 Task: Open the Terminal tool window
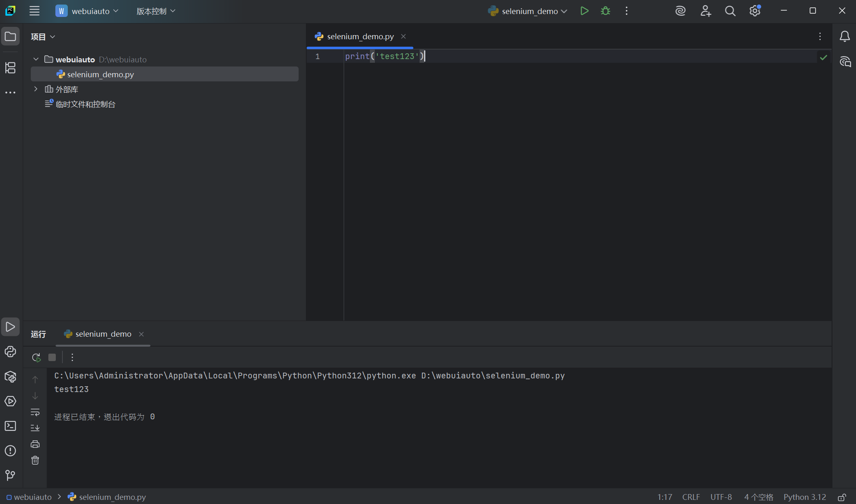click(x=10, y=426)
